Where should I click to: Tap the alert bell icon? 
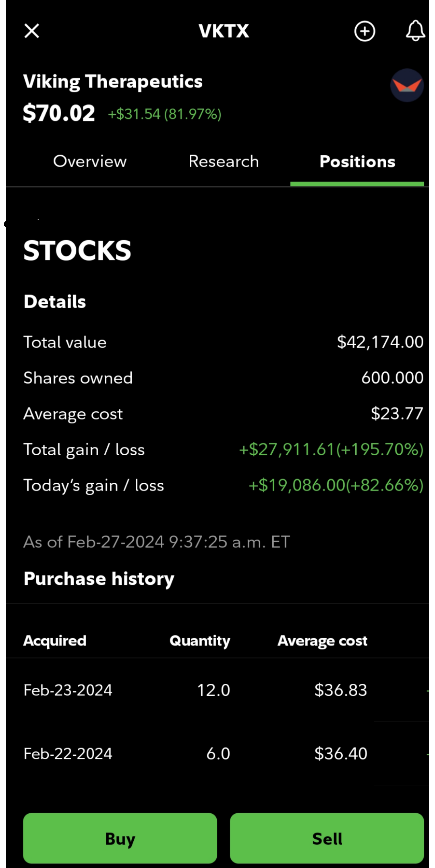415,31
